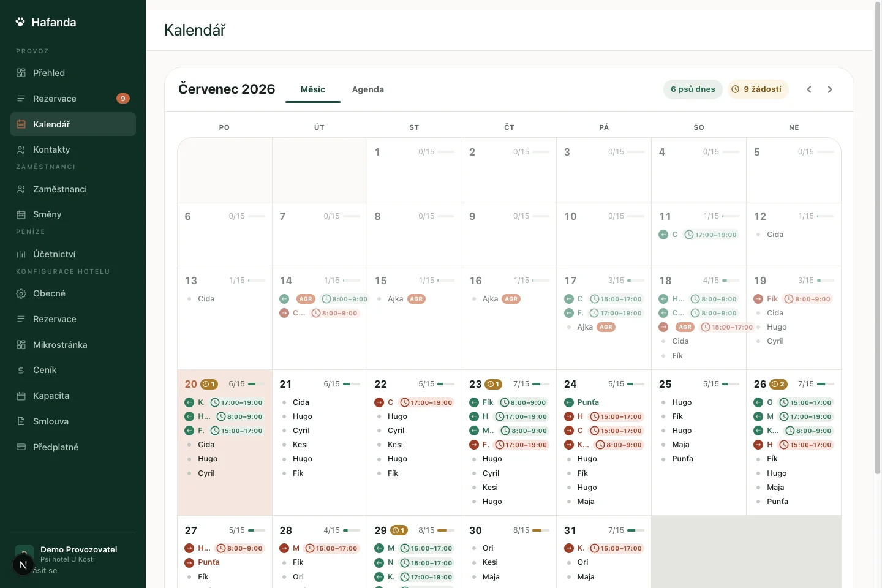Switch to the Měsíc tab
This screenshot has width=882, height=588.
point(313,89)
